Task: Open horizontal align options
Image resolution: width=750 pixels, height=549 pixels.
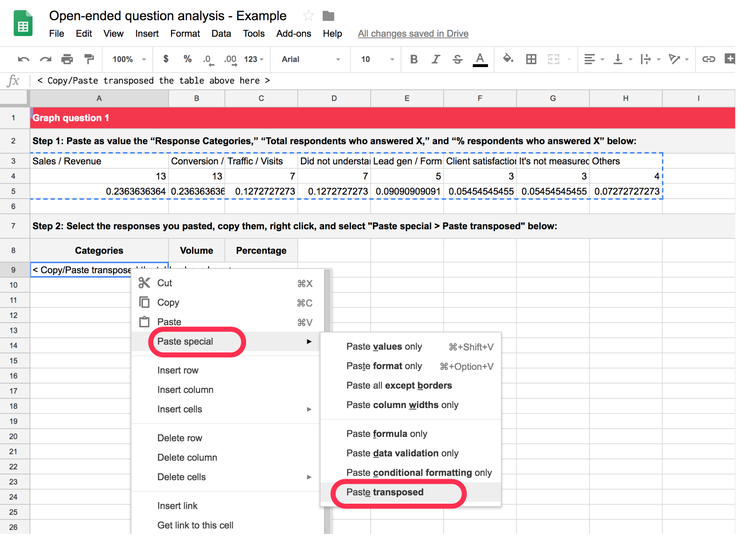Action: [x=594, y=59]
